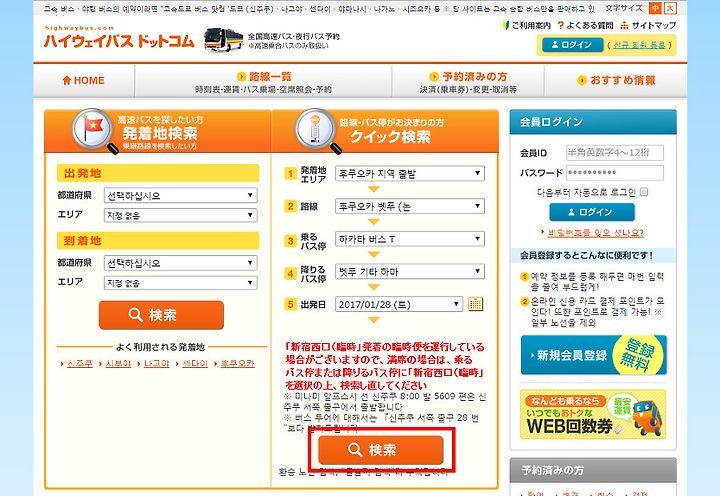Click the 新規会員登録 registration banner
Image resolution: width=720 pixels, height=496 pixels.
[594, 355]
